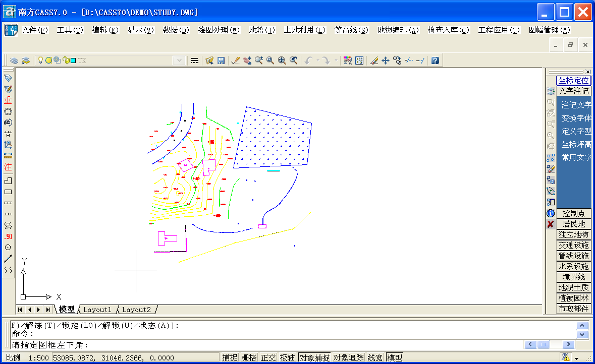Select the erase tool icon
Viewport: 595px width, 364px height.
(x=374, y=60)
